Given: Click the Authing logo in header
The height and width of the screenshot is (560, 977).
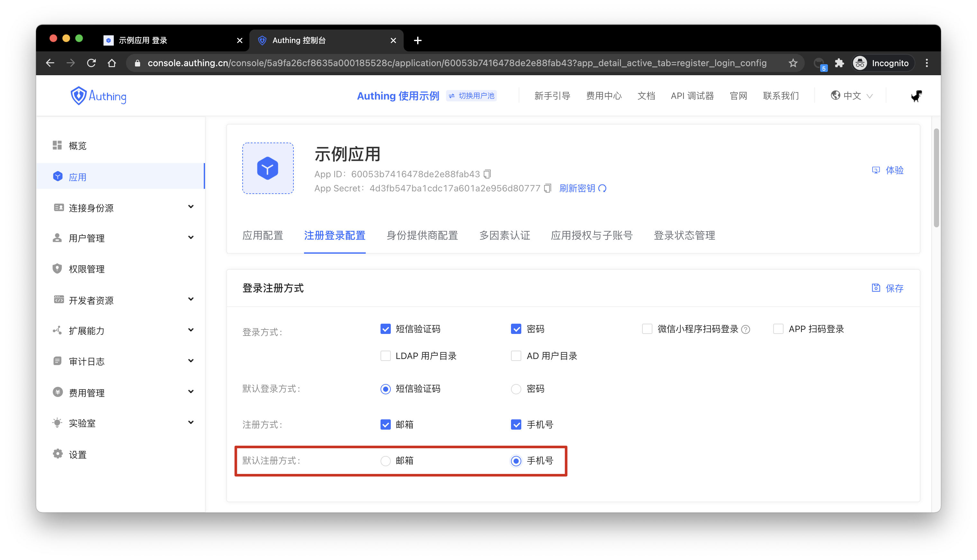Looking at the screenshot, I should coord(98,96).
